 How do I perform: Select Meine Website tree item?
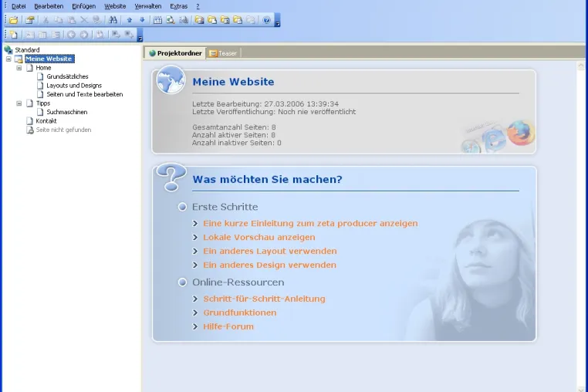[49, 59]
